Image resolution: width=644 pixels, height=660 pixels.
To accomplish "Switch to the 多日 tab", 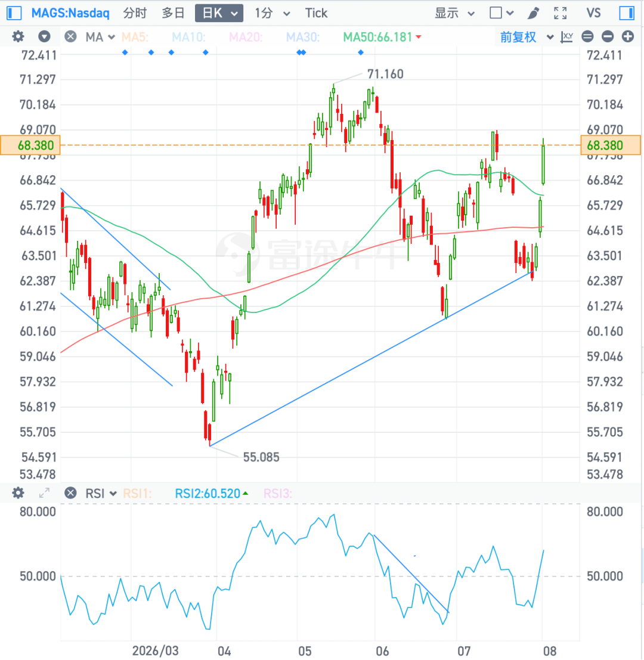I will (174, 13).
